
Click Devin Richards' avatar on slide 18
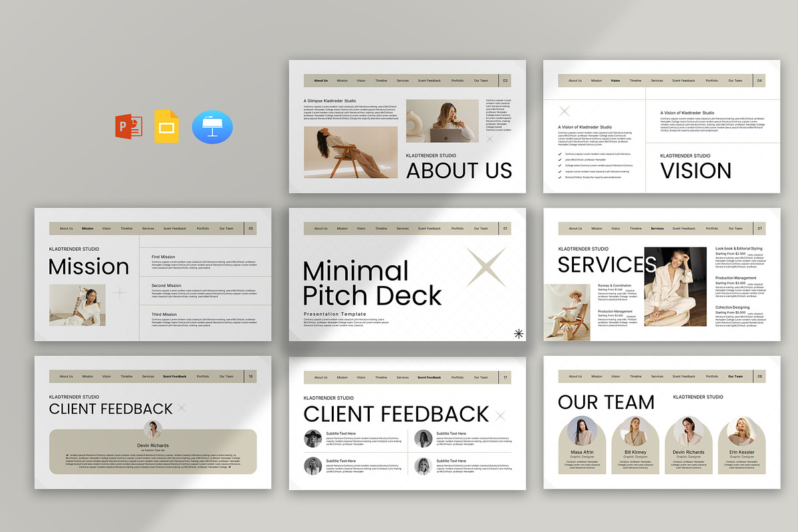click(153, 430)
